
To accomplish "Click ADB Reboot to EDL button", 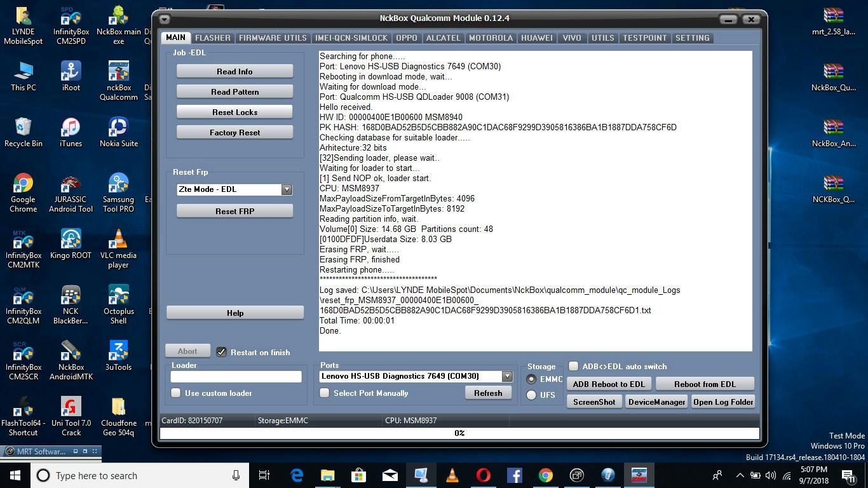I will (x=609, y=384).
